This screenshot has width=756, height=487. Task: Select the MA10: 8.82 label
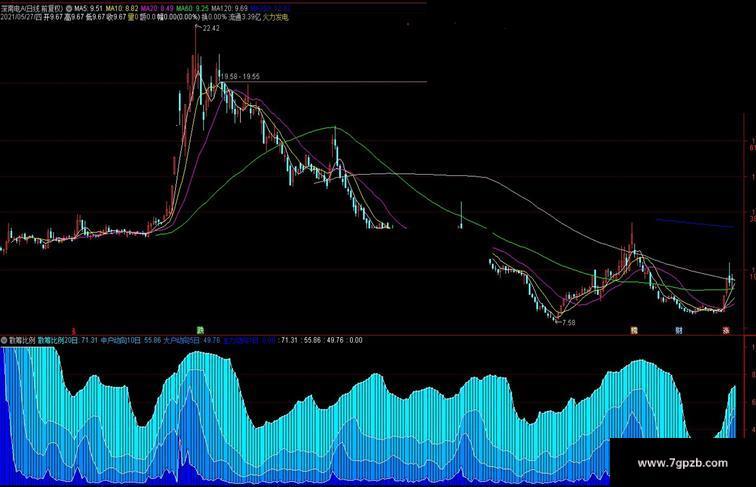[122, 9]
